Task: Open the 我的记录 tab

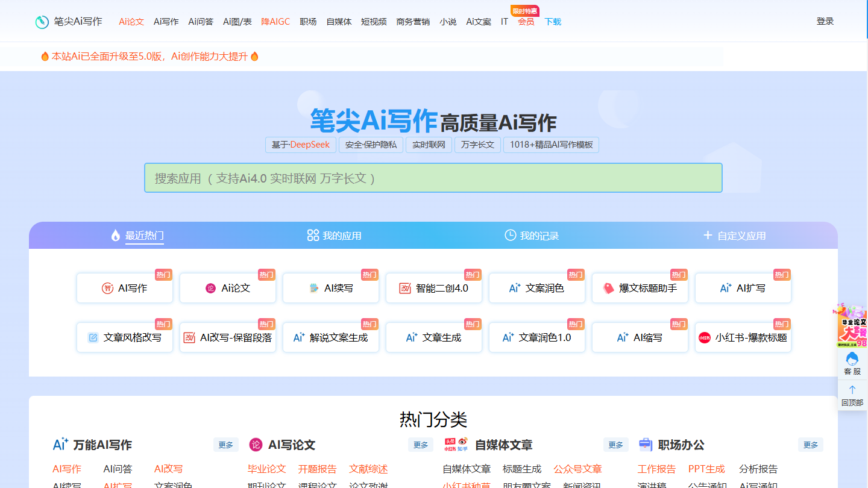Action: [x=532, y=236]
